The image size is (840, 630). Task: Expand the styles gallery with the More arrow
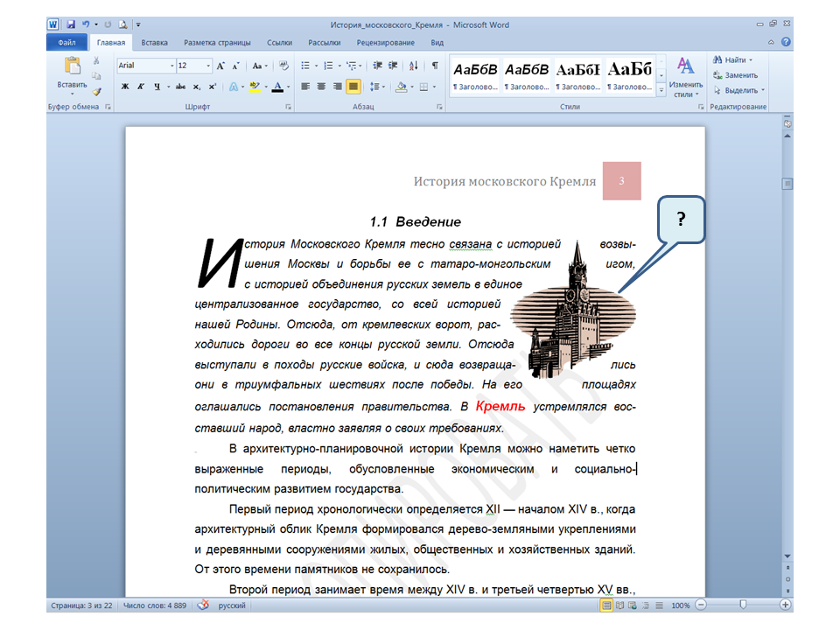661,89
